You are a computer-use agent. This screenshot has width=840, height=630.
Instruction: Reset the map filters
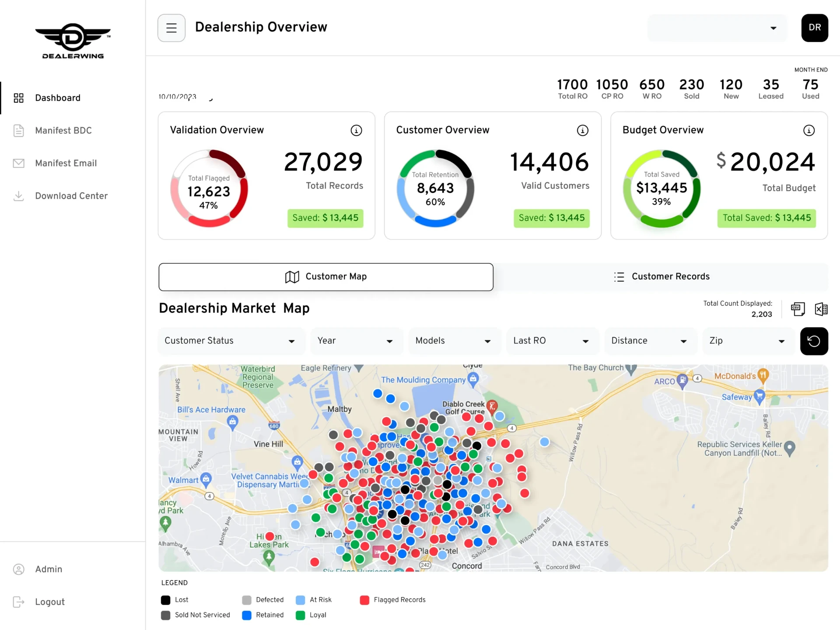tap(814, 341)
